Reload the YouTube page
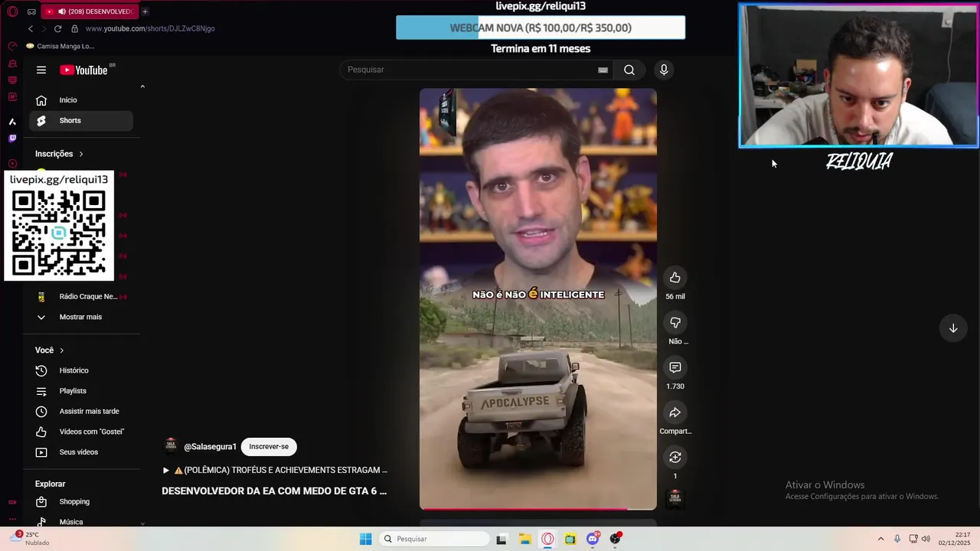Screen dimensions: 980x551 click(57, 28)
